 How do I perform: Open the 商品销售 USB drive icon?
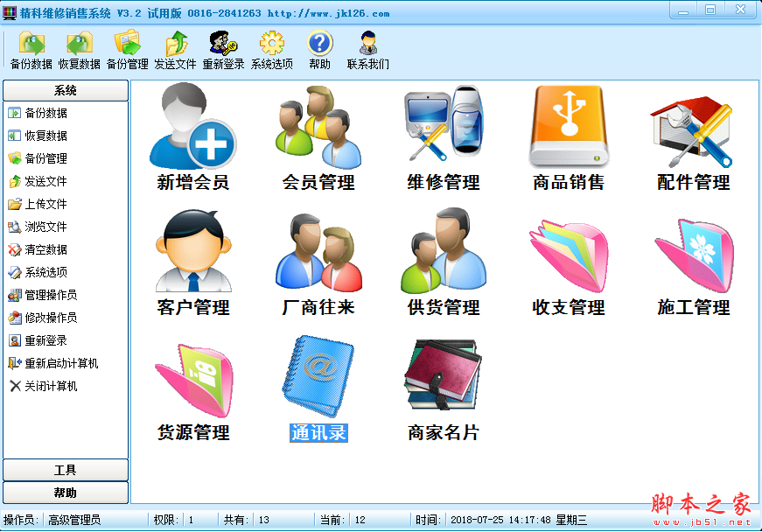(x=569, y=136)
